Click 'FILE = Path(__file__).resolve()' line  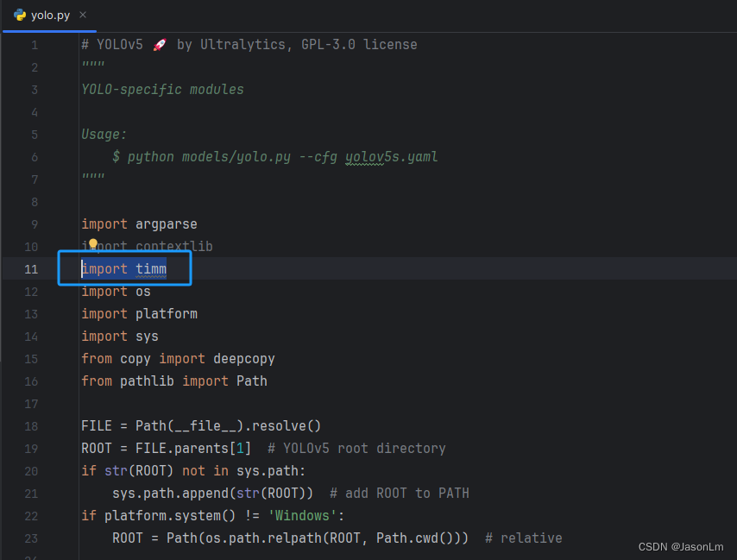point(201,426)
